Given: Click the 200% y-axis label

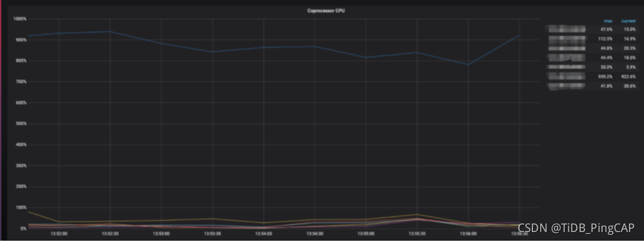Looking at the screenshot, I should tap(20, 187).
